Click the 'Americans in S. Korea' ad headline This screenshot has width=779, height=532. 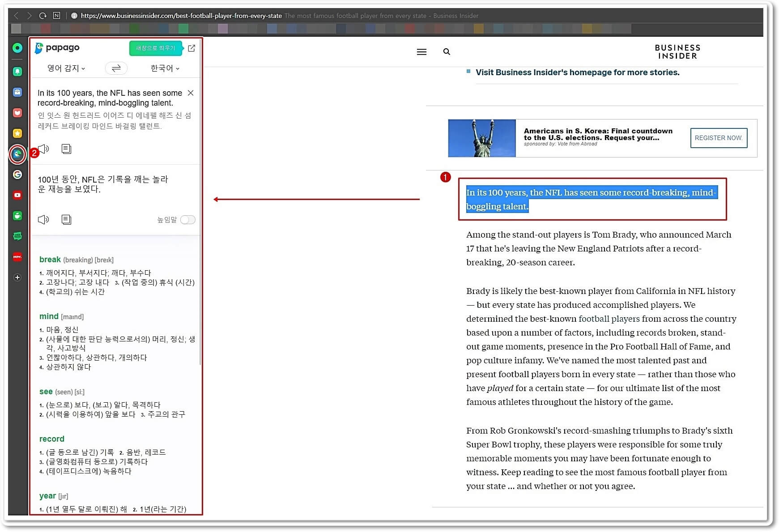(598, 134)
